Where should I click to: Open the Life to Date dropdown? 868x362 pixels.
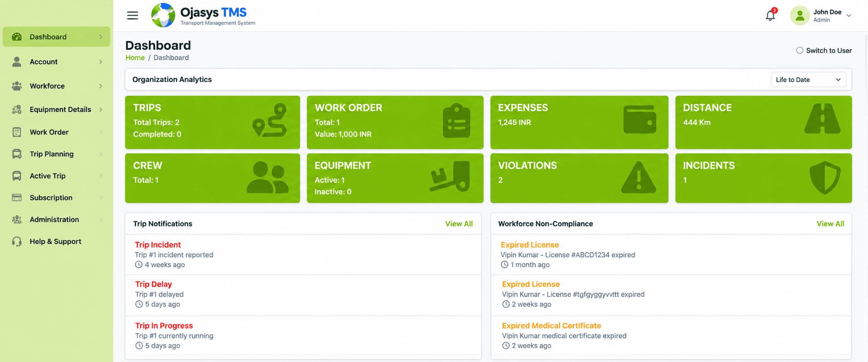tap(809, 80)
